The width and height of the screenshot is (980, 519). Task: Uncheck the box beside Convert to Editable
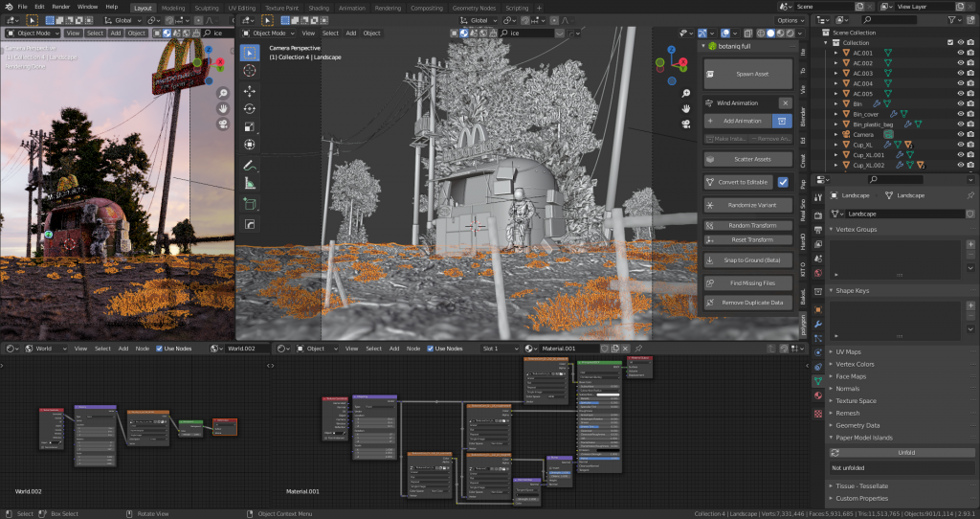tap(783, 182)
